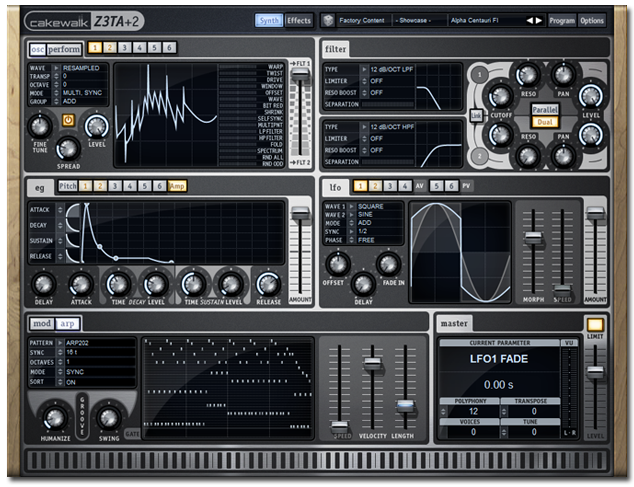Open the perform tab
Image resolution: width=634 pixels, height=487 pixels.
(64, 49)
